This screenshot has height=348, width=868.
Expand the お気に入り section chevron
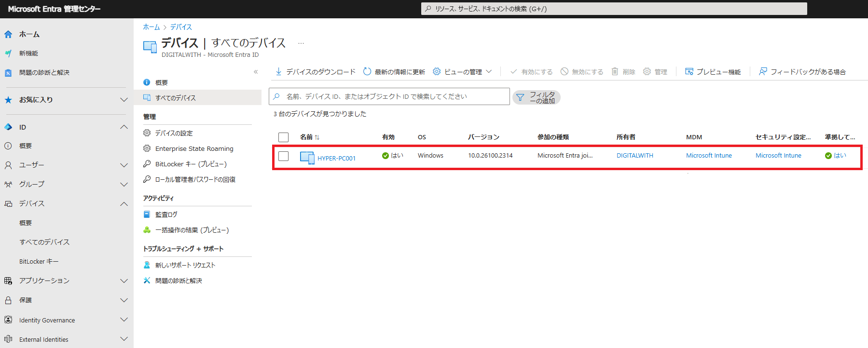(124, 100)
